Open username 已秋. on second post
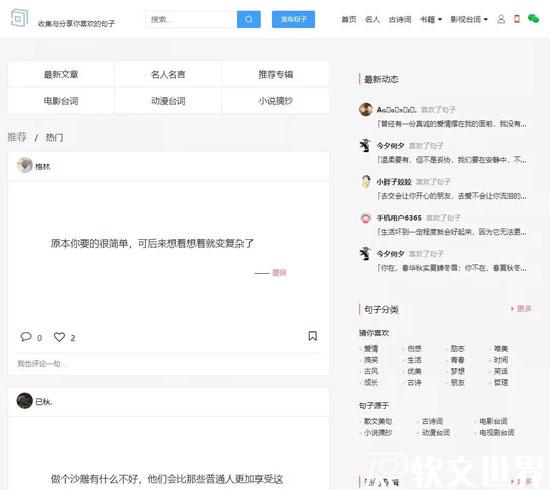The width and height of the screenshot is (550, 490). pyautogui.click(x=44, y=402)
